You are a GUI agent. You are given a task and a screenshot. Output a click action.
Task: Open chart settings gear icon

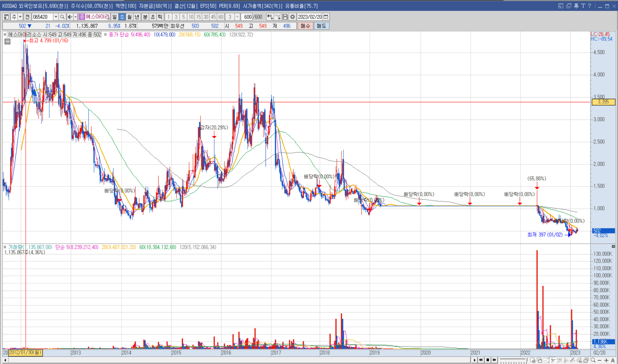coord(293,17)
